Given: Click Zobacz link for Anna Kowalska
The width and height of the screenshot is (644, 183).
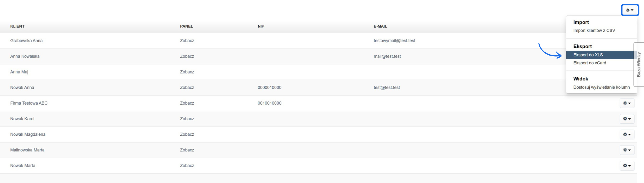Looking at the screenshot, I should coord(187,56).
